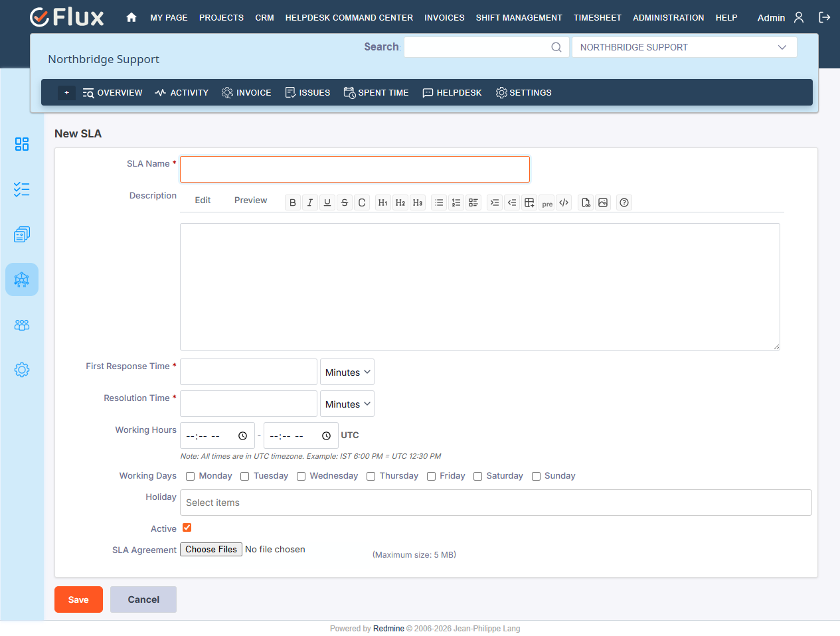The width and height of the screenshot is (840, 636).
Task: Open Northbridge Support project selector
Action: click(x=685, y=47)
